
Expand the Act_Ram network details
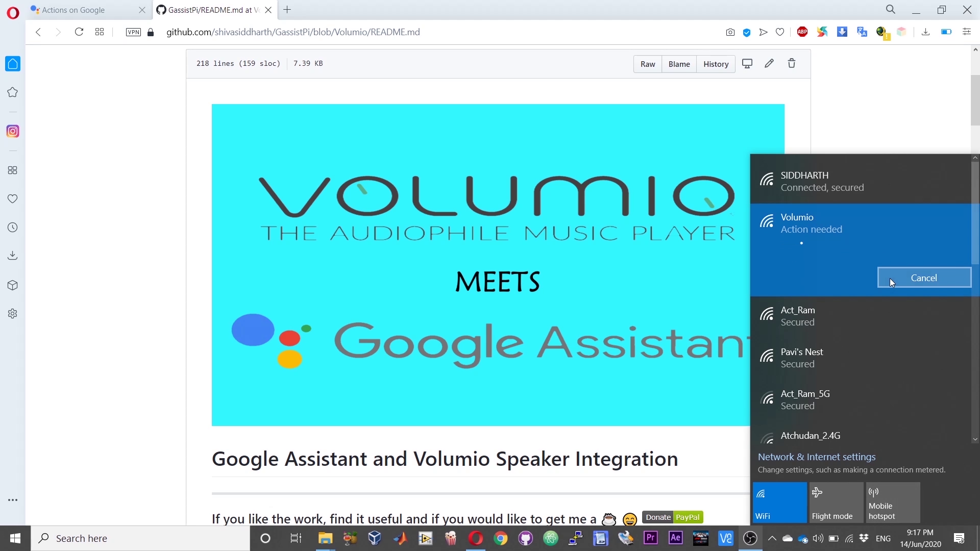click(862, 315)
